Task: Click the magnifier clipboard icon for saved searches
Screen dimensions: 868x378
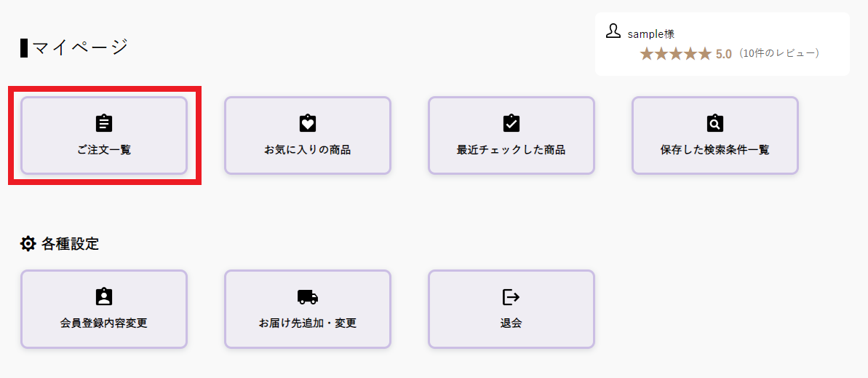Action: 715,123
